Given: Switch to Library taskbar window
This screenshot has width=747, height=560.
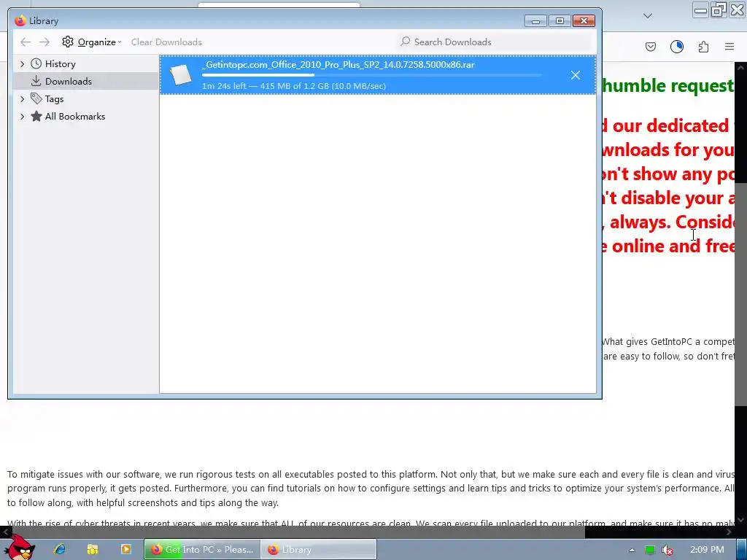Looking at the screenshot, I should pyautogui.click(x=319, y=550).
